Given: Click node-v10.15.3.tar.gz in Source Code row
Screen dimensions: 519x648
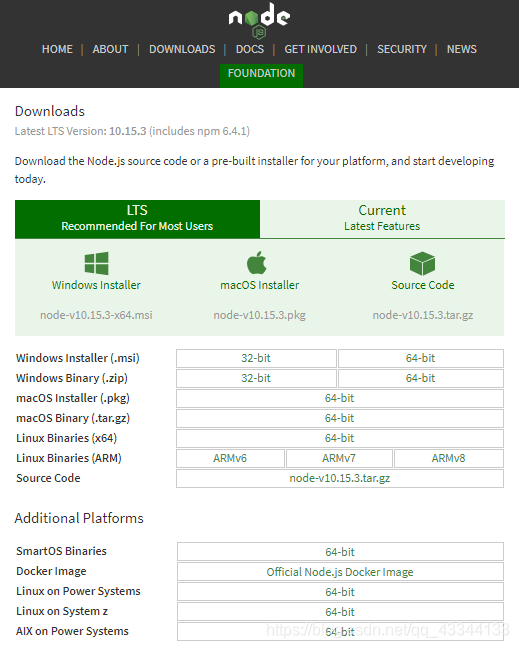Looking at the screenshot, I should point(340,478).
